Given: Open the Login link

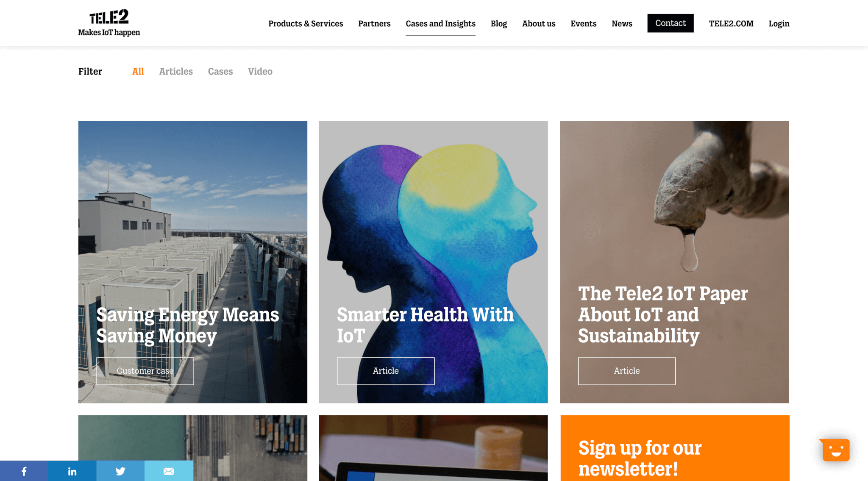Looking at the screenshot, I should point(779,24).
